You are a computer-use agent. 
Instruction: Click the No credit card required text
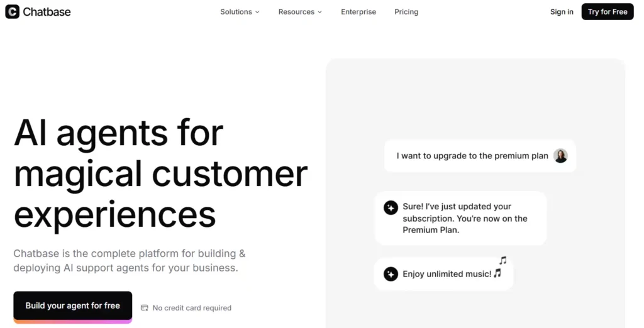tap(192, 308)
